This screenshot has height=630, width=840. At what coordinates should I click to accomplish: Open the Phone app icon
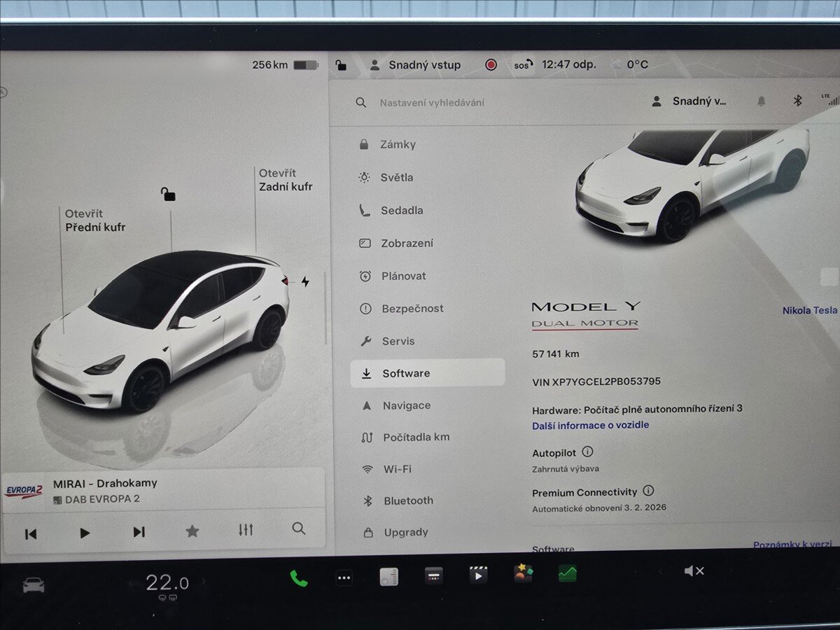pos(299,578)
